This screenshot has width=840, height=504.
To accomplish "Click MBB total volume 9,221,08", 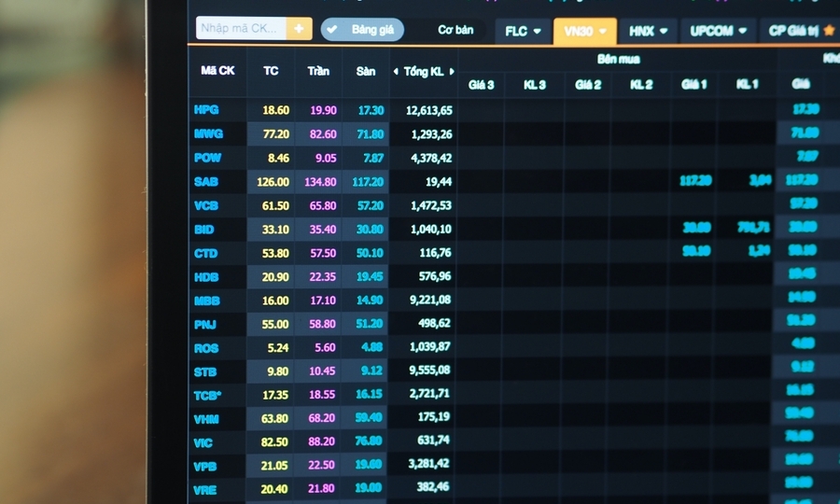I will click(x=430, y=300).
